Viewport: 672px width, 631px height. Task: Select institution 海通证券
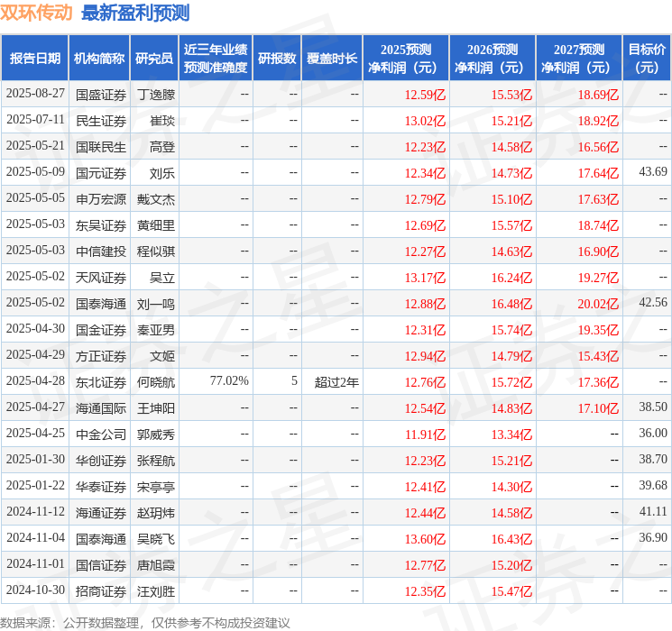[x=101, y=513]
